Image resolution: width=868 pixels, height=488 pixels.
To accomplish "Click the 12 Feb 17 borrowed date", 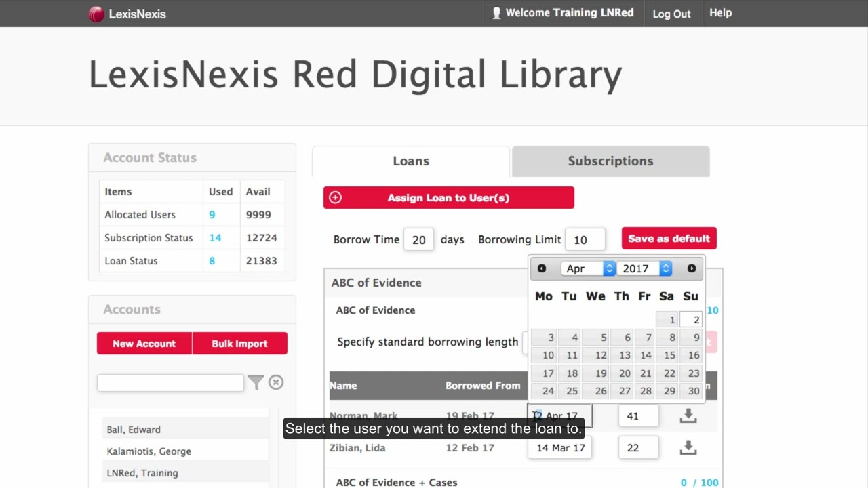I will (x=470, y=448).
